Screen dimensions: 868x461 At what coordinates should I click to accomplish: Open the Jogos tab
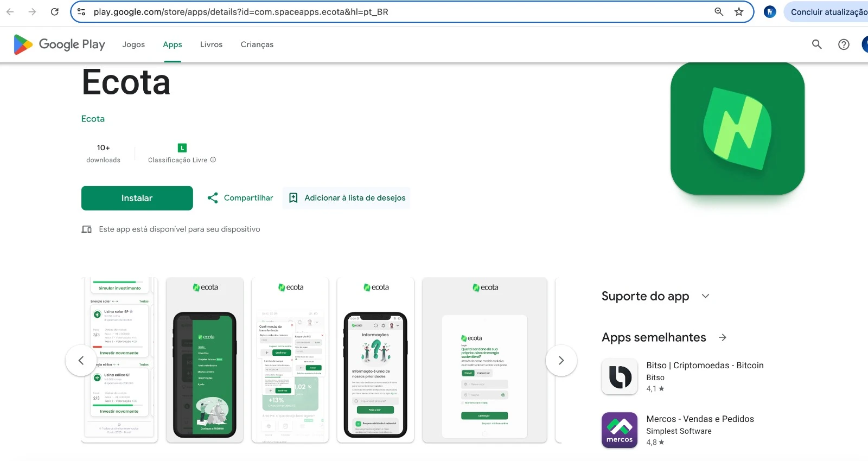point(133,44)
